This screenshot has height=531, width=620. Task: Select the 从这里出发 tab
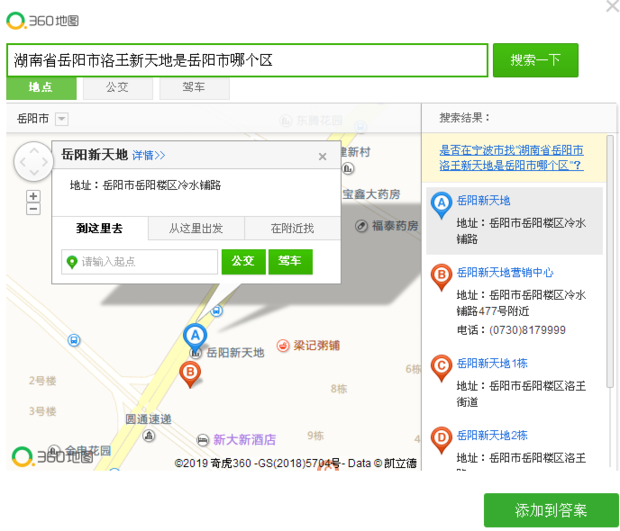point(196,228)
